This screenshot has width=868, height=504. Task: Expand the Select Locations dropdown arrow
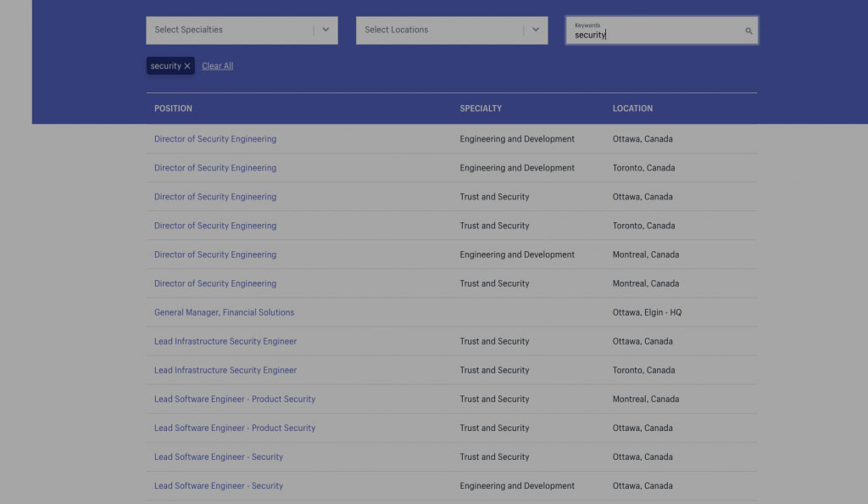pos(536,30)
